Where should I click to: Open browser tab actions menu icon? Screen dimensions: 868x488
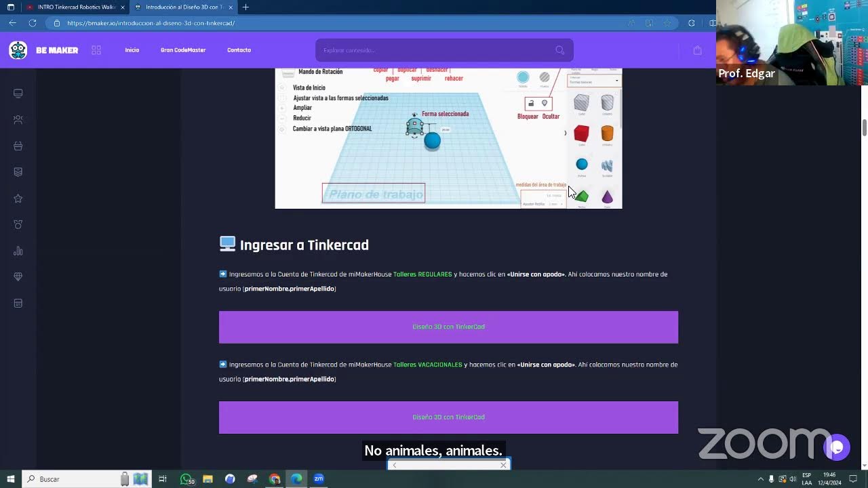tap(10, 7)
